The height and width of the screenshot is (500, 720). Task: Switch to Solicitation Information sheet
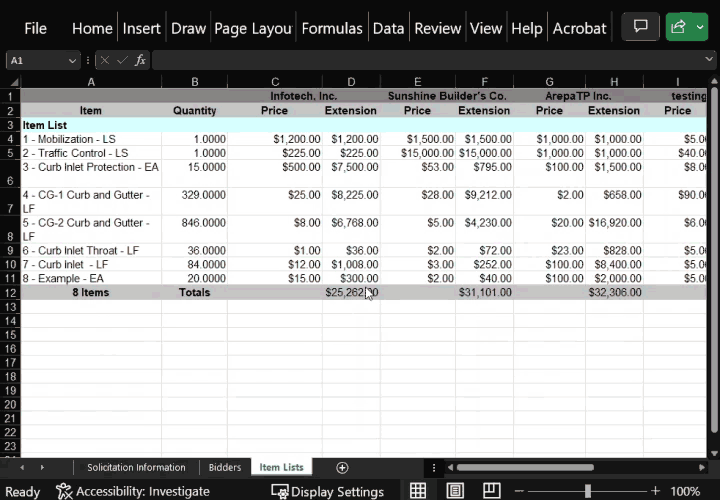[136, 467]
